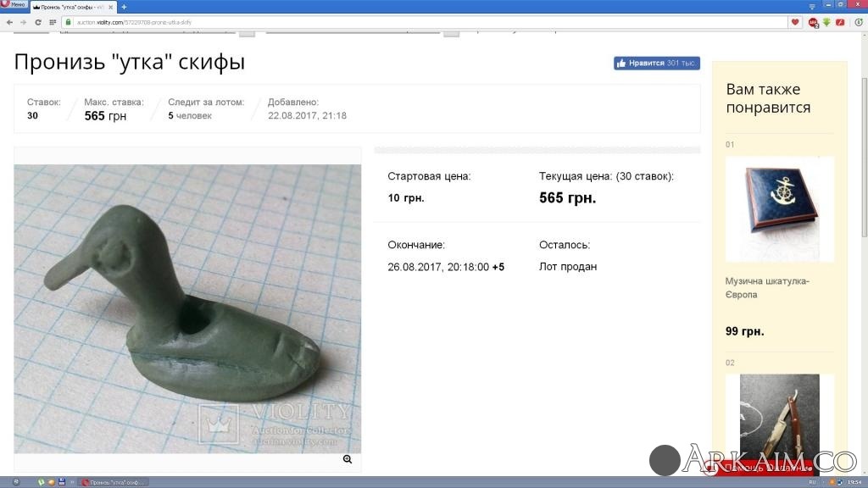Click the green download arrow extension icon

[826, 22]
